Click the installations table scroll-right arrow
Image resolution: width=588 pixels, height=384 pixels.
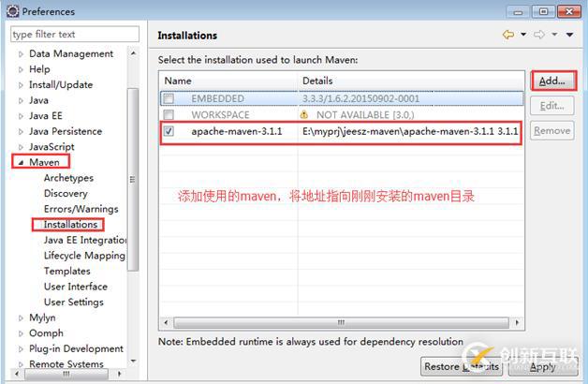pyautogui.click(x=517, y=322)
